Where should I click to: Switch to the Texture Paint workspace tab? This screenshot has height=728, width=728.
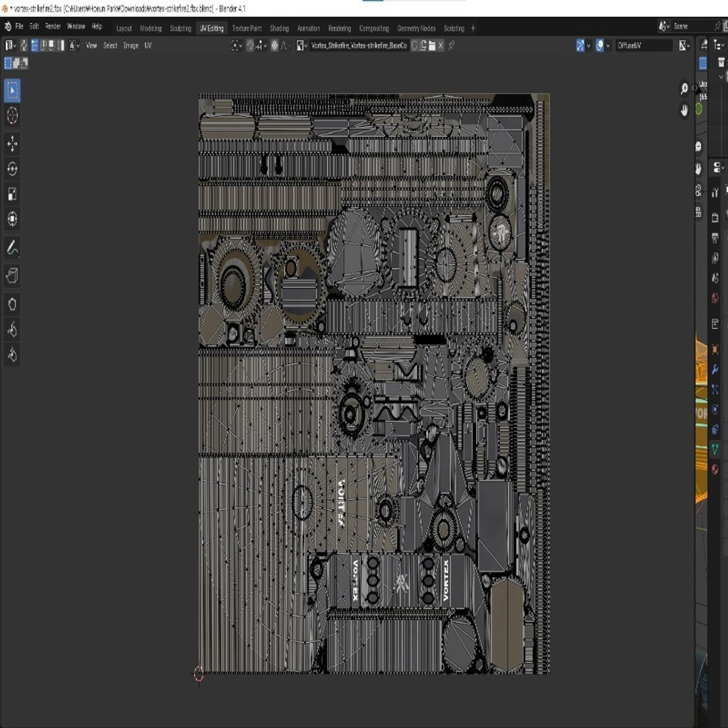(247, 28)
